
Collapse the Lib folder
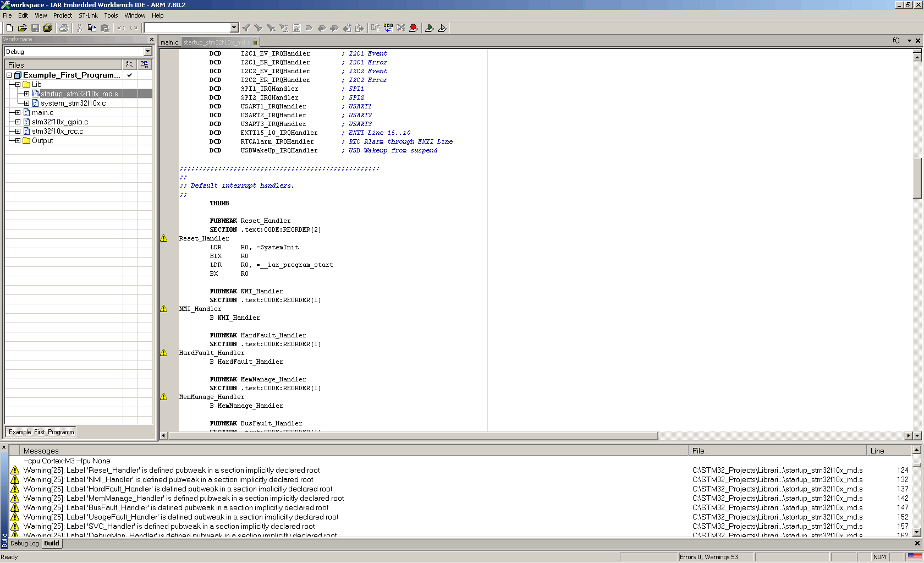coord(18,85)
